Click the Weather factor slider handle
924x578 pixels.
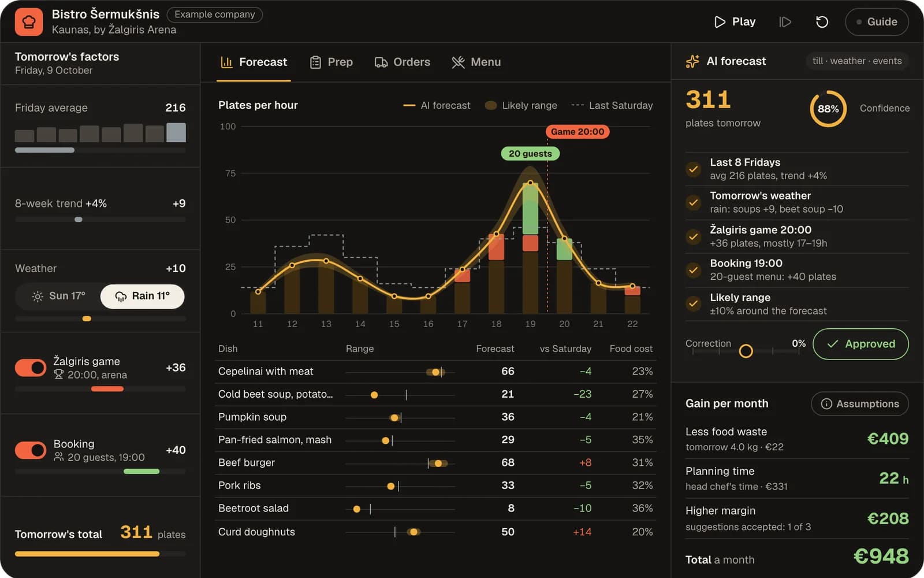coord(87,318)
